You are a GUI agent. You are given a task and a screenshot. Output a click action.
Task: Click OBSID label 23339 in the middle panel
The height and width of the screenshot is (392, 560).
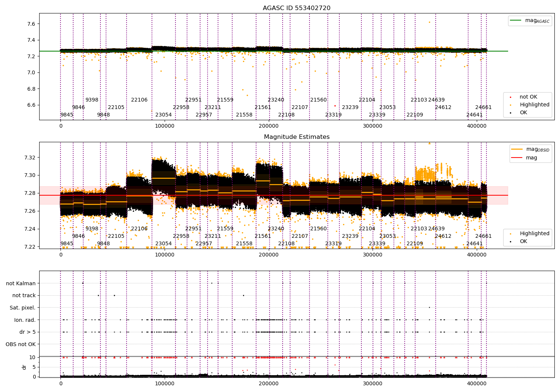[377, 244]
